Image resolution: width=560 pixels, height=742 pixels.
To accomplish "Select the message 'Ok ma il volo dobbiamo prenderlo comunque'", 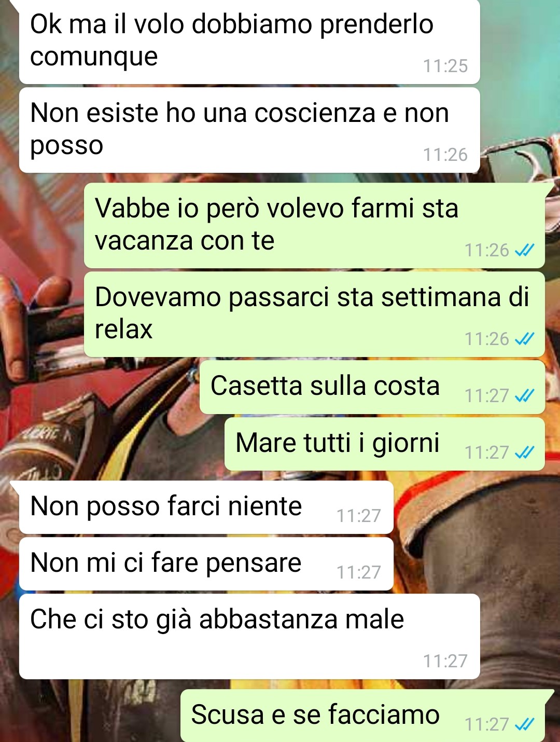I will pos(249,41).
